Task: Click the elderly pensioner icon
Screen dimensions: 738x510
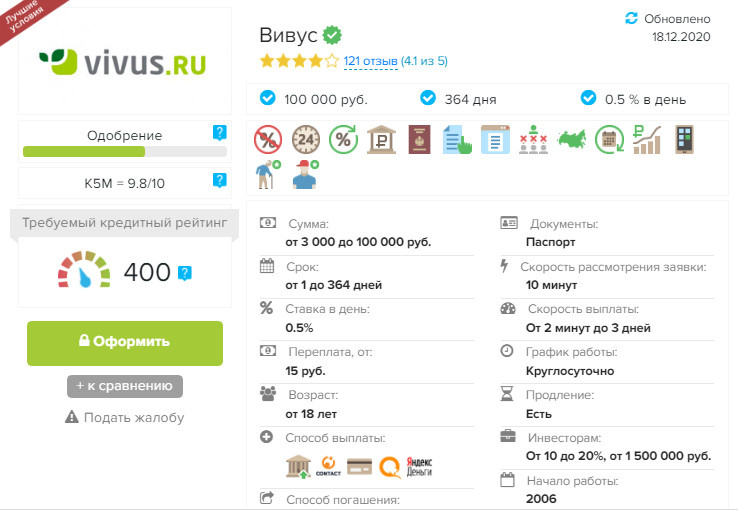Action: click(x=268, y=175)
